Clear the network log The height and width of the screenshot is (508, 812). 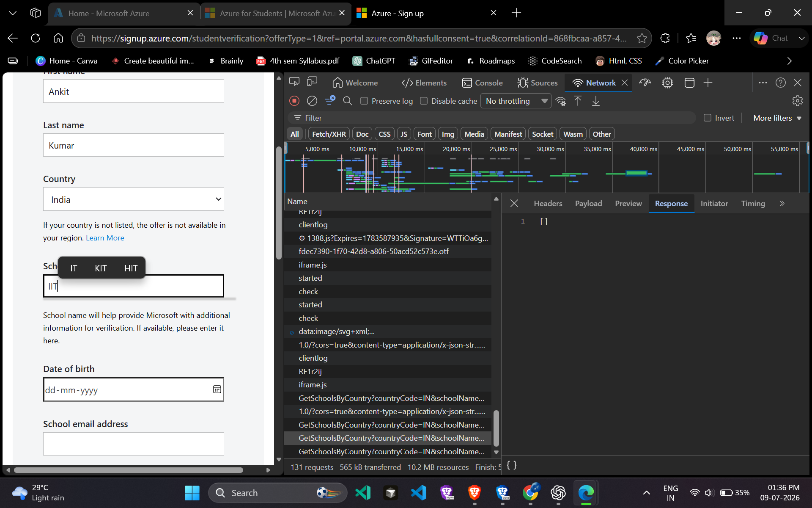coord(312,101)
